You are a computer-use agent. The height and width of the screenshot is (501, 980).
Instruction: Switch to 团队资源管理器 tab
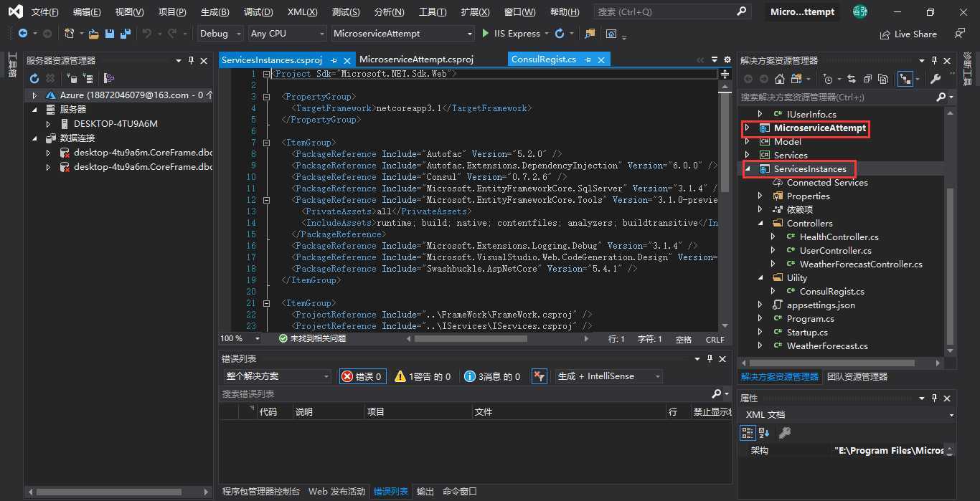click(857, 376)
